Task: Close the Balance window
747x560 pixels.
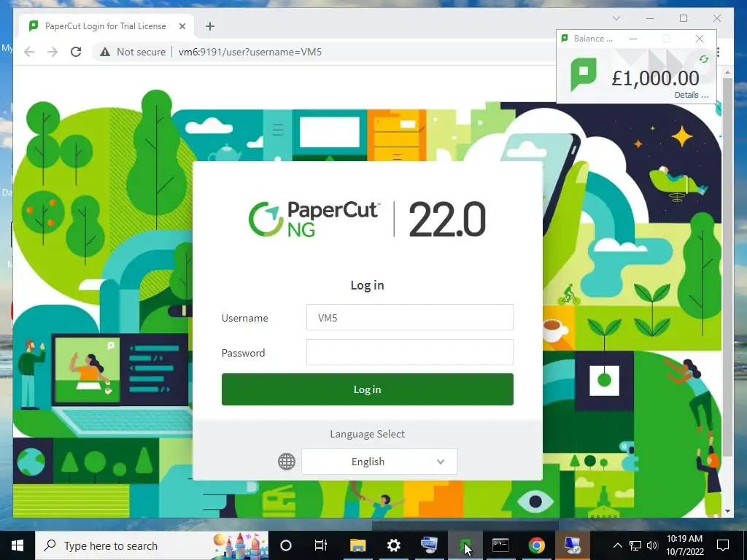Action: click(700, 39)
